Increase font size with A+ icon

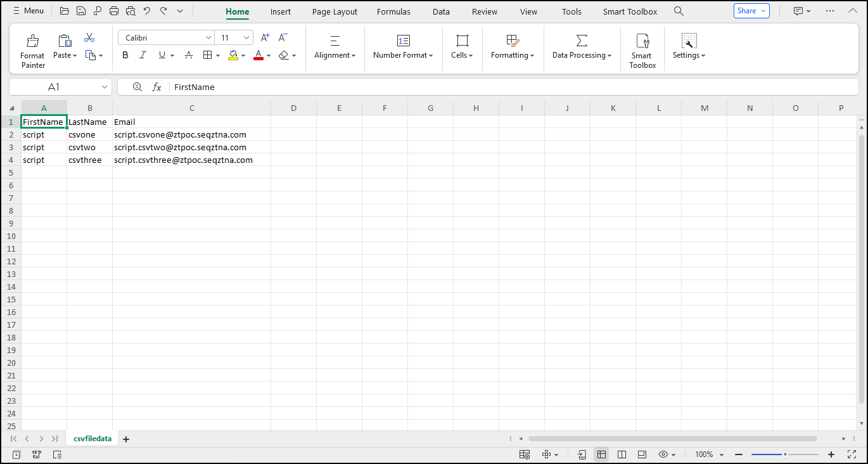265,38
